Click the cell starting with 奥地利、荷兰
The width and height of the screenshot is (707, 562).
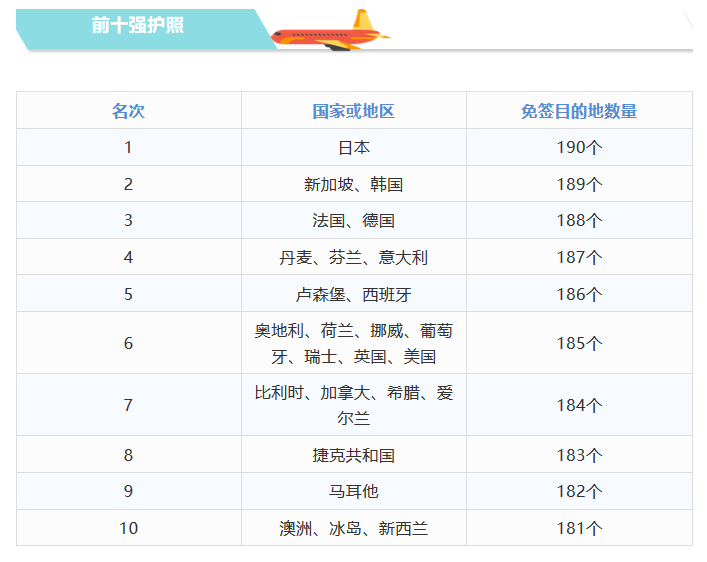click(x=354, y=344)
